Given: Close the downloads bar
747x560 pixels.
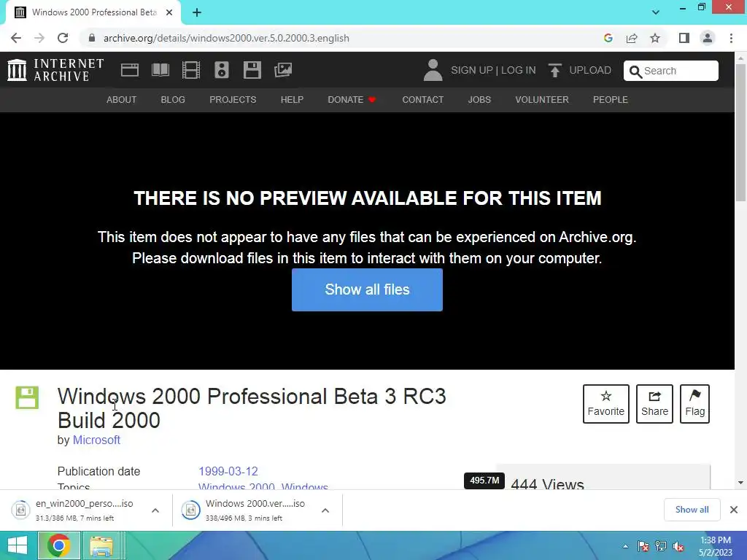Looking at the screenshot, I should pyautogui.click(x=734, y=510).
